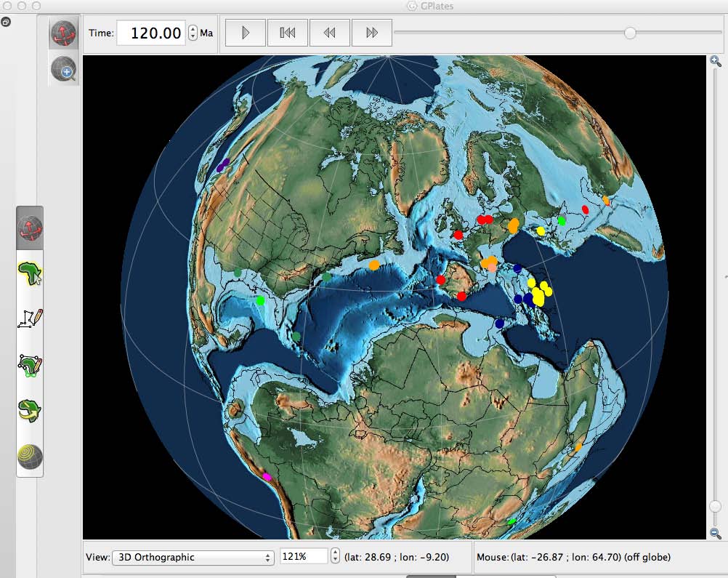This screenshot has height=578, width=728.
Task: Open the Feature Inspection tool with Africa icon
Action: tap(30, 273)
